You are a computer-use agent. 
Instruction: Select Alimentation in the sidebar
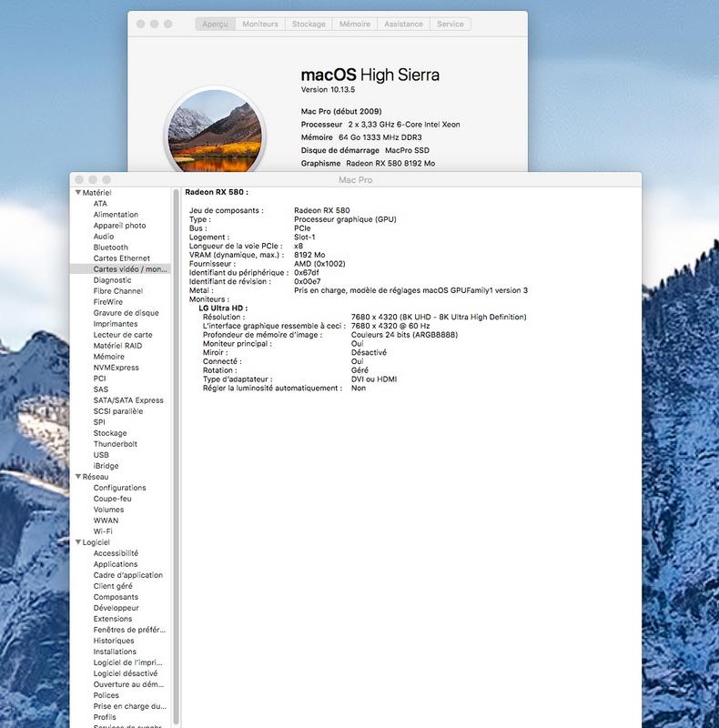116,215
